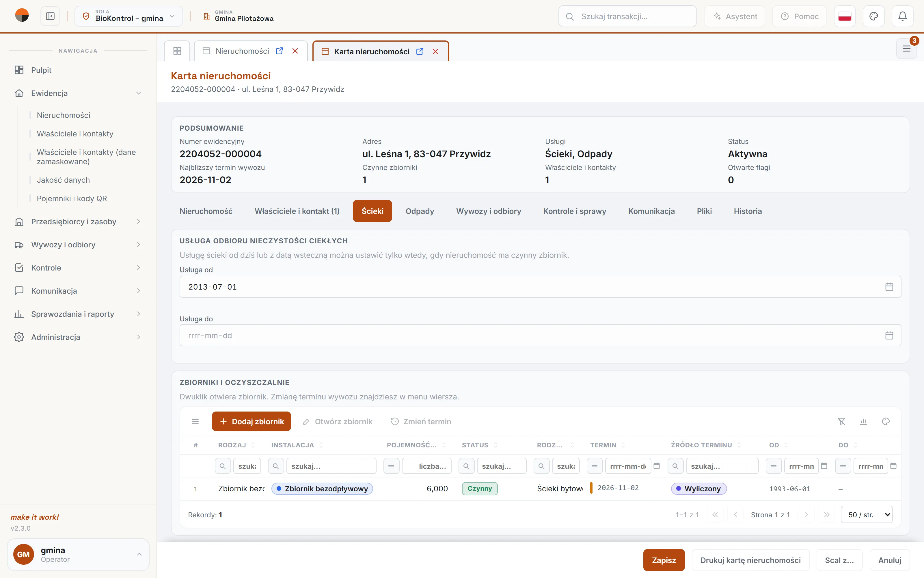Focus the Szukaj transakcji search field
924x578 pixels.
pos(627,16)
